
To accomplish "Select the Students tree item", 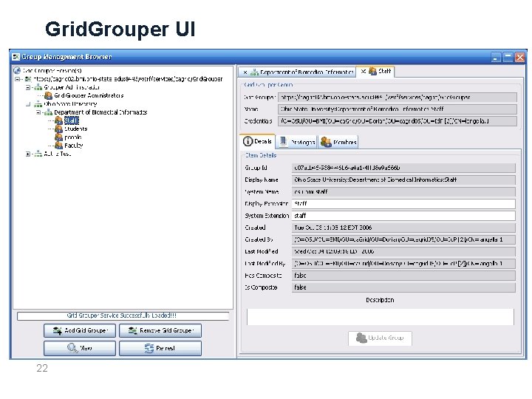I will (x=75, y=129).
